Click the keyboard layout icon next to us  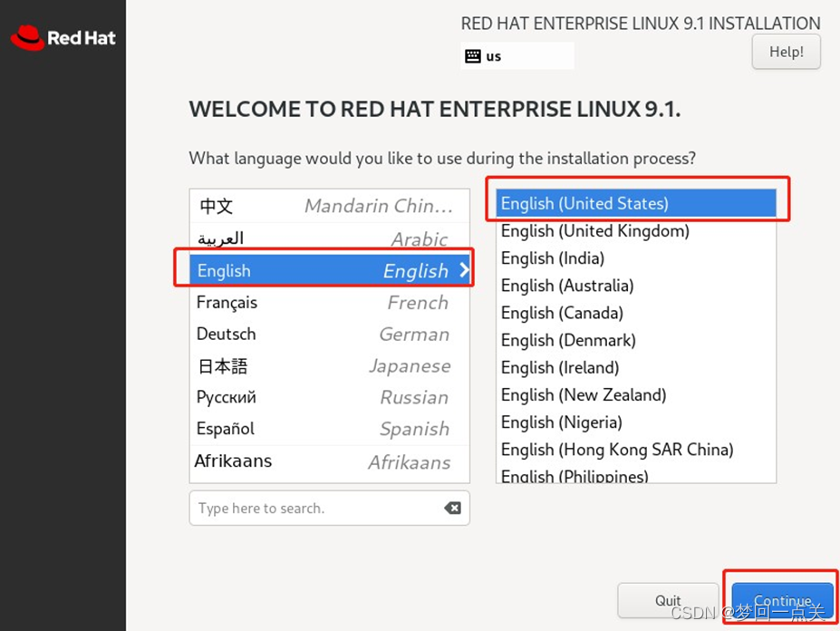tap(472, 55)
